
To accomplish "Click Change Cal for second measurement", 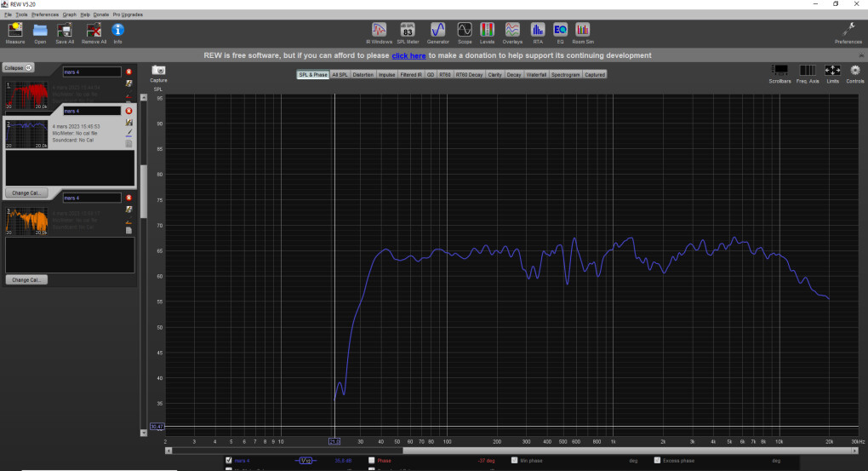I will click(x=26, y=192).
